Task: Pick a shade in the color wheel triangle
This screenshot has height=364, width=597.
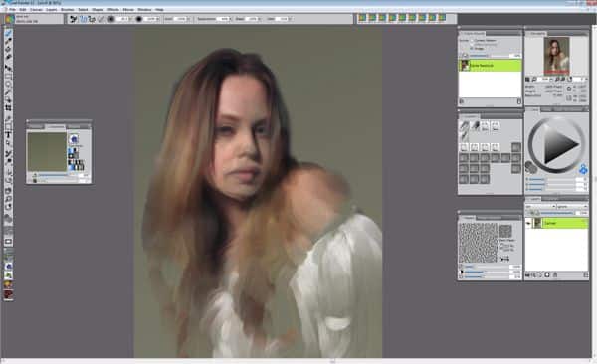Action: tap(559, 145)
